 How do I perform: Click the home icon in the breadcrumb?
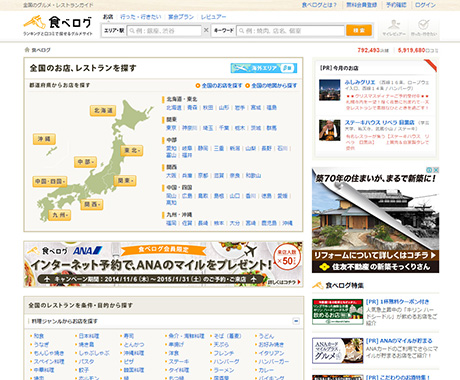27,50
